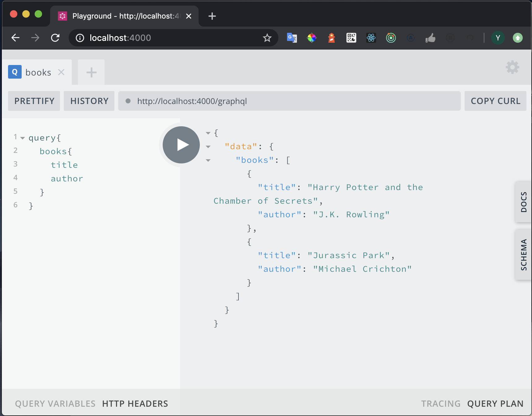Screen dimensions: 532x416
Task: Open the Lighthouse extension
Action: [331, 38]
